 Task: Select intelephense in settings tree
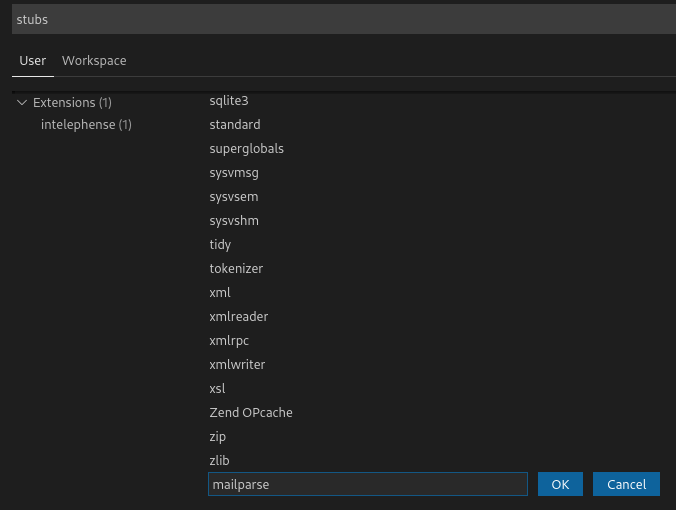pyautogui.click(x=86, y=125)
